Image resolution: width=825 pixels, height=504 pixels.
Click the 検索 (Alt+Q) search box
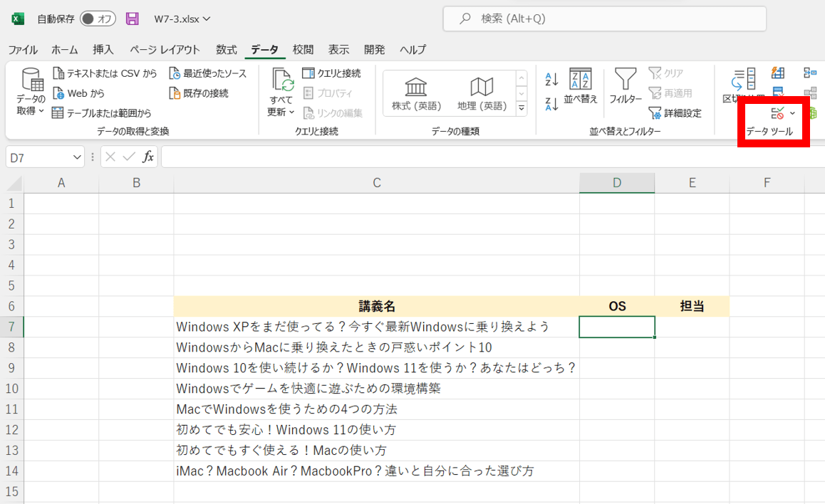coord(605,19)
